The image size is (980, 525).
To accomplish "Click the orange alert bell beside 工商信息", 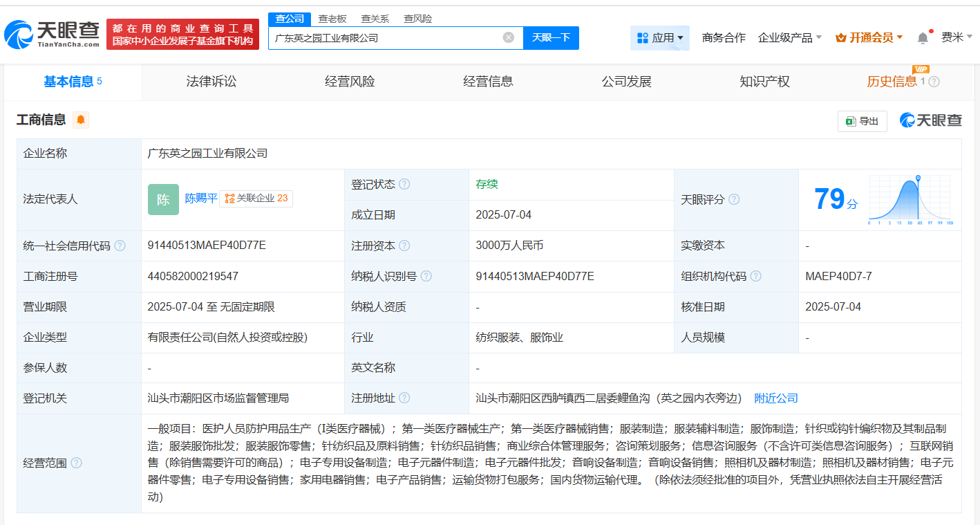I will point(81,120).
